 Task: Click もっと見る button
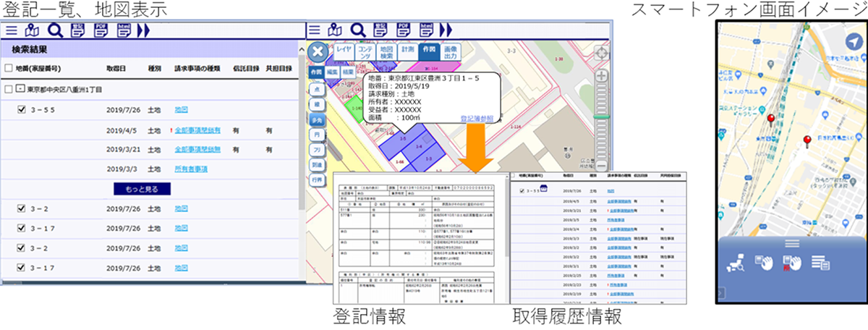[142, 188]
